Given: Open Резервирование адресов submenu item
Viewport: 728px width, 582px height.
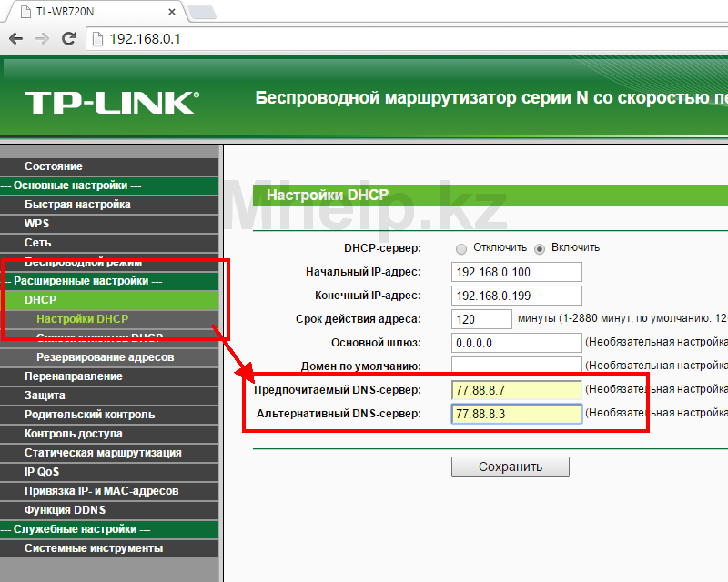Looking at the screenshot, I should 109,357.
